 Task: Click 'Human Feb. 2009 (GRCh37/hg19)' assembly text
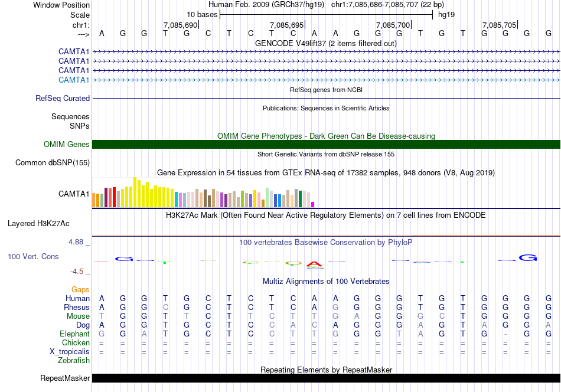pyautogui.click(x=266, y=5)
